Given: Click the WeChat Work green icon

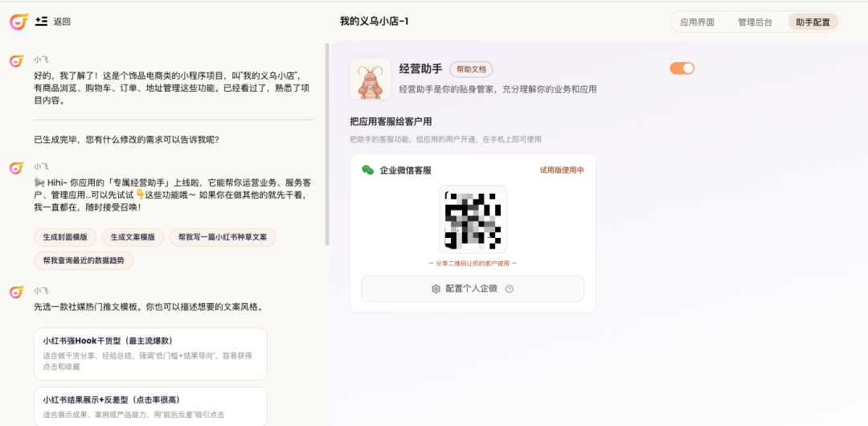Looking at the screenshot, I should coord(367,170).
